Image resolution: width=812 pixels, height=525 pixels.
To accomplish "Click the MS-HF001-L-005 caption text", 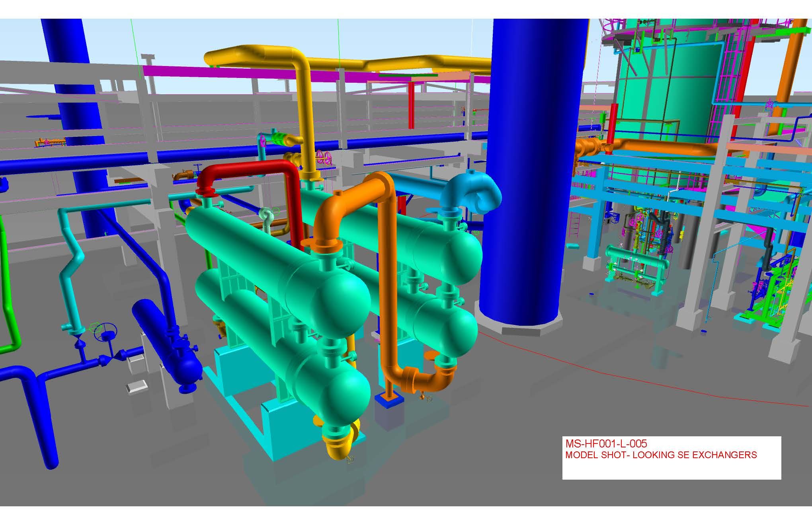I will [x=606, y=443].
